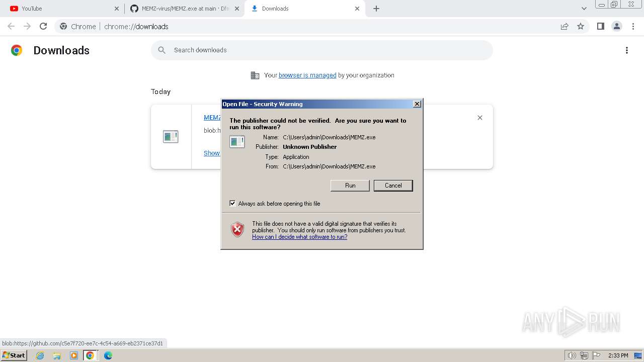Image resolution: width=644 pixels, height=362 pixels.
Task: Uncheck Always ask before opening this file
Action: coord(232,203)
